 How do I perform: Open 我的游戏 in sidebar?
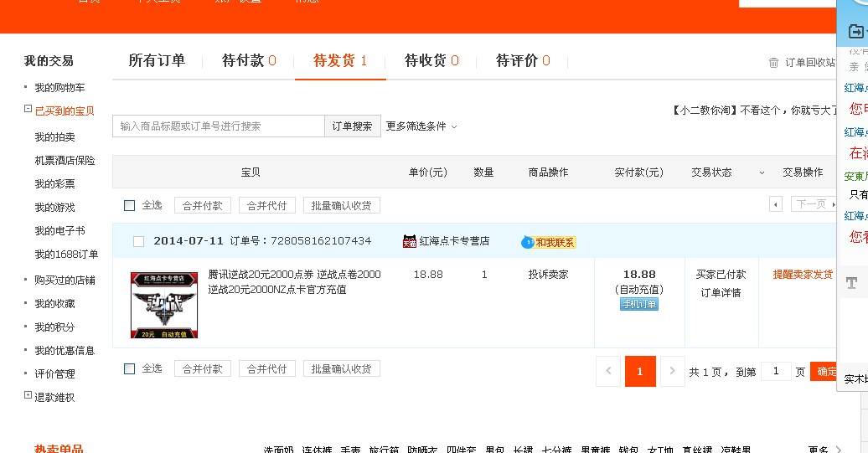(x=54, y=208)
